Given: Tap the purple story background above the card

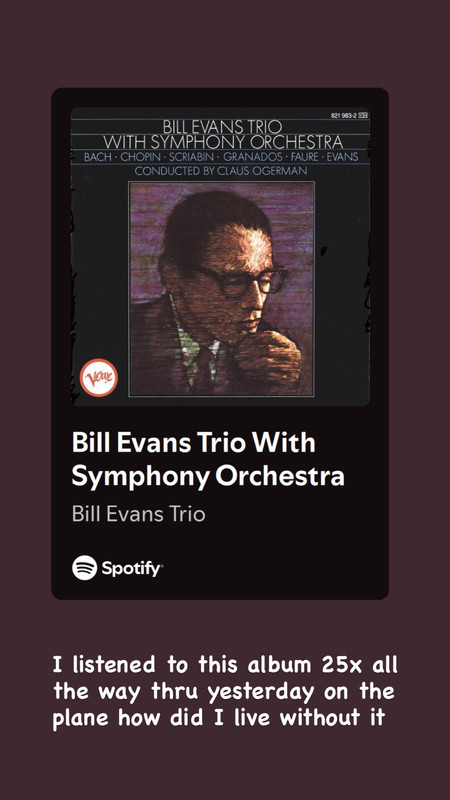Looking at the screenshot, I should [225, 43].
